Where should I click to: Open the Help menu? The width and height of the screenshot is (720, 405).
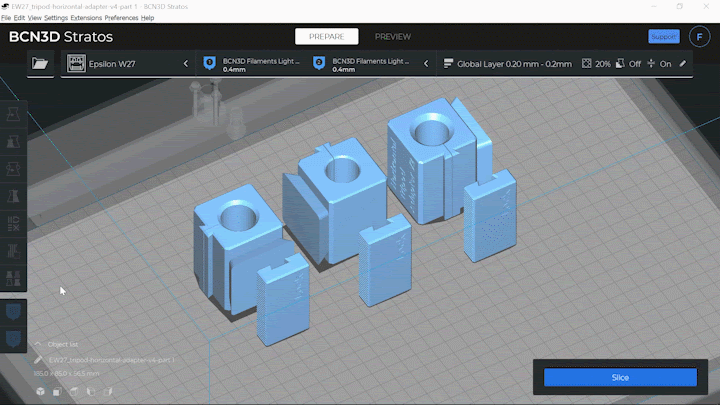(147, 18)
